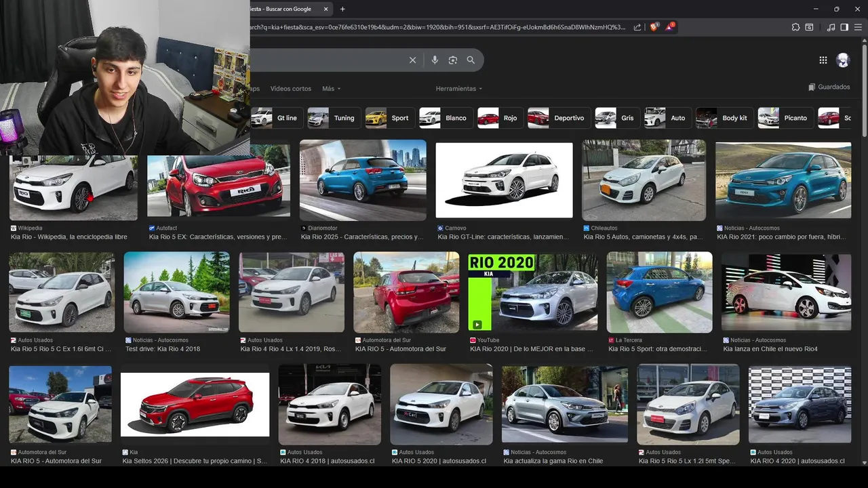This screenshot has width=868, height=488.
Task: Toggle the browser sidebar panel
Action: [x=844, y=27]
